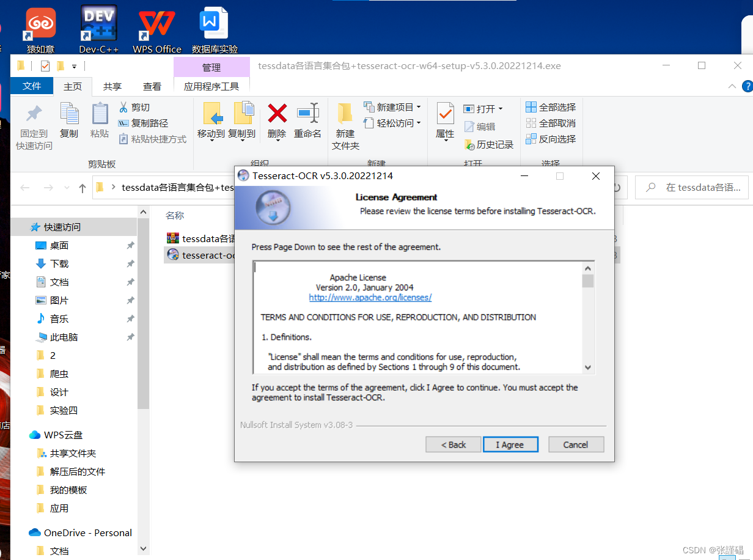Screen dimensions: 753x560
Task: Open the 文件 menu
Action: [32, 86]
